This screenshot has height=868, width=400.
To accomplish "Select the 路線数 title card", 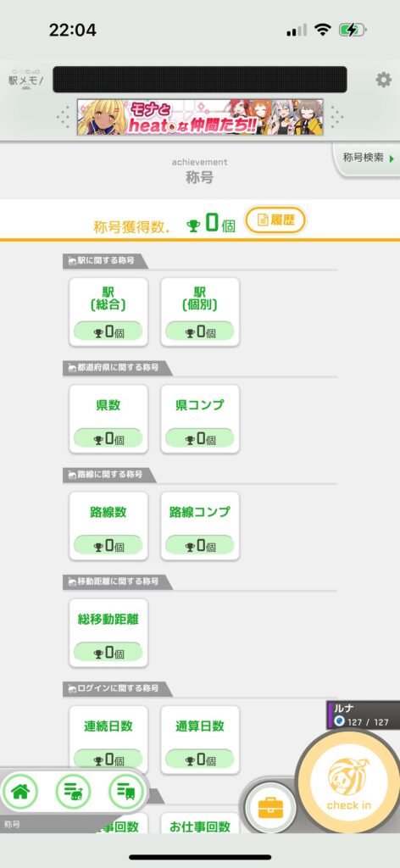I will coord(108,526).
